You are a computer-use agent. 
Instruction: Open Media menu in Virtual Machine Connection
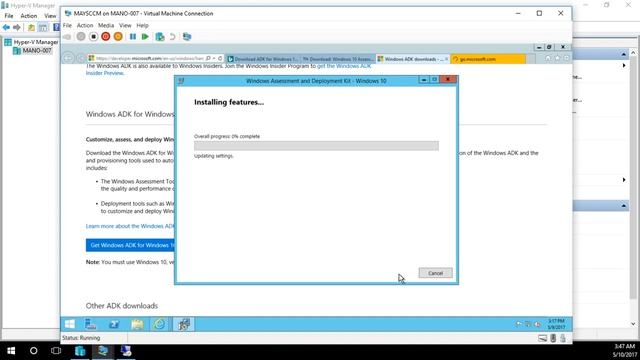(106, 25)
